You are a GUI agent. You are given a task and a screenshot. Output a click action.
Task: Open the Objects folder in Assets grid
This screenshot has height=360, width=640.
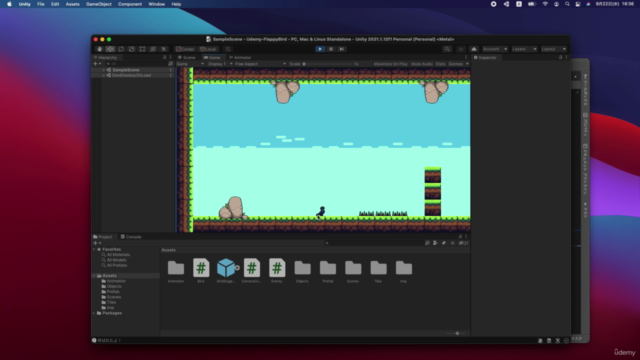pyautogui.click(x=302, y=268)
